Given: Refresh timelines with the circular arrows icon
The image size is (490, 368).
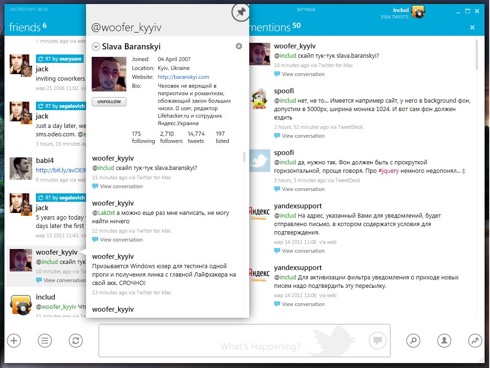Looking at the screenshot, I should (76, 341).
